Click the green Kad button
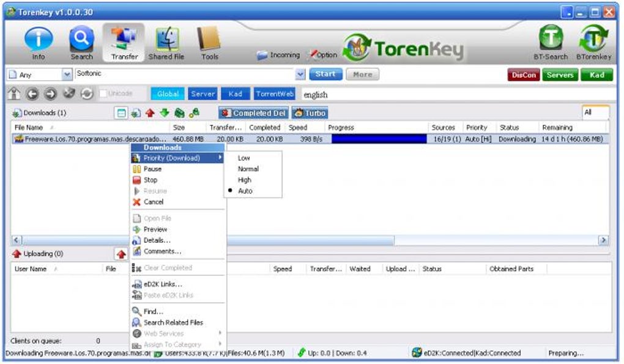 click(x=596, y=75)
